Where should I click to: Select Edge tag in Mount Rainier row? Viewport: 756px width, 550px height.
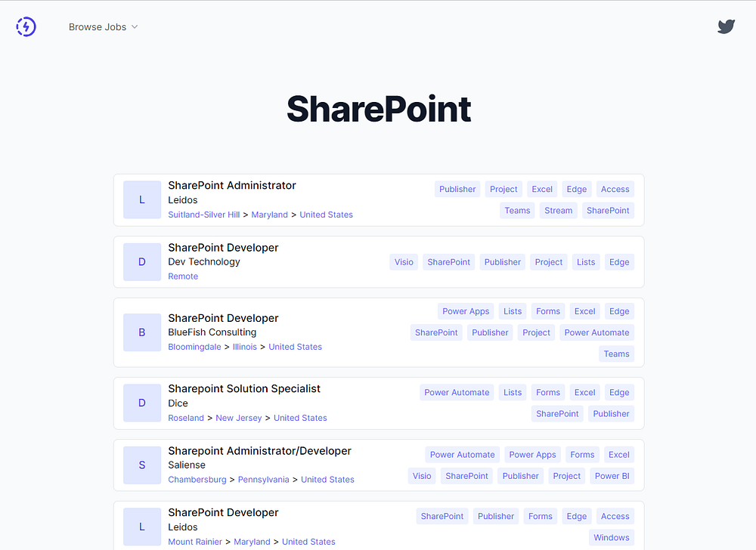point(577,516)
